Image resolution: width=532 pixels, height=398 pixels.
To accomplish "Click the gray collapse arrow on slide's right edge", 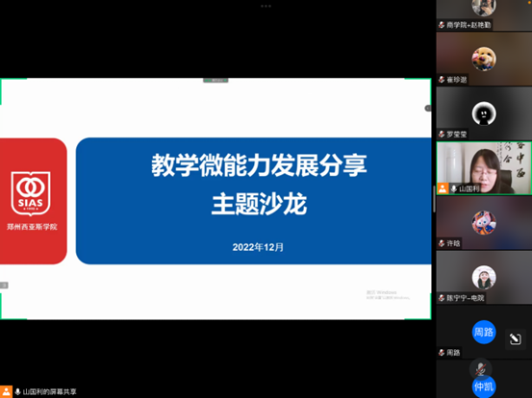I will [x=428, y=108].
